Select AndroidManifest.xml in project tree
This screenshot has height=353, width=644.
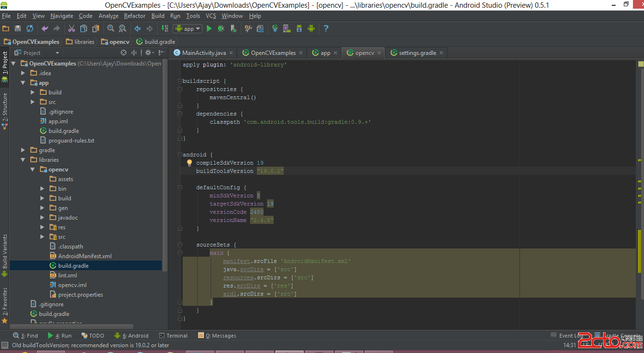pyautogui.click(x=85, y=256)
